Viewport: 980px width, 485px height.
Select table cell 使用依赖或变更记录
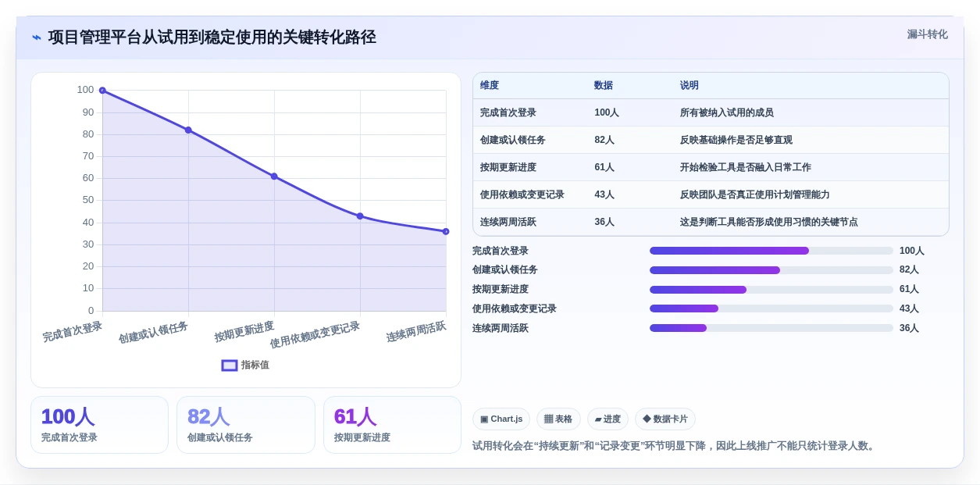click(x=522, y=194)
